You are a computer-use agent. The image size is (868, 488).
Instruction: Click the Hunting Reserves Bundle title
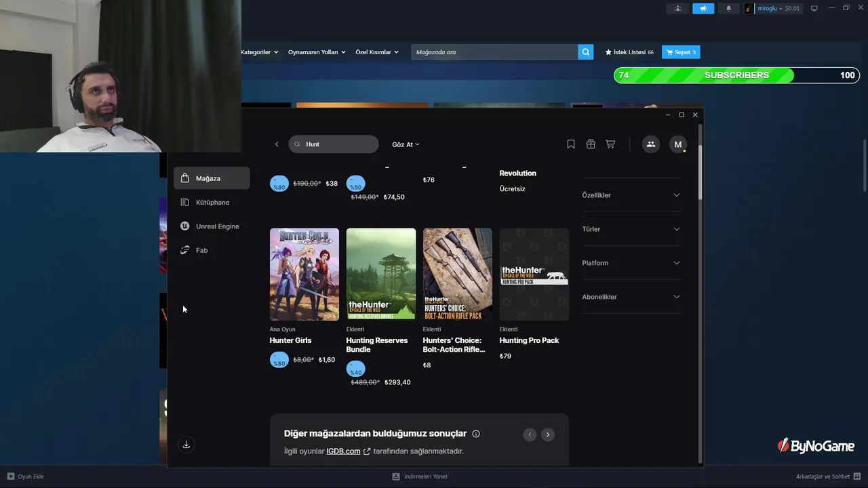pyautogui.click(x=377, y=345)
